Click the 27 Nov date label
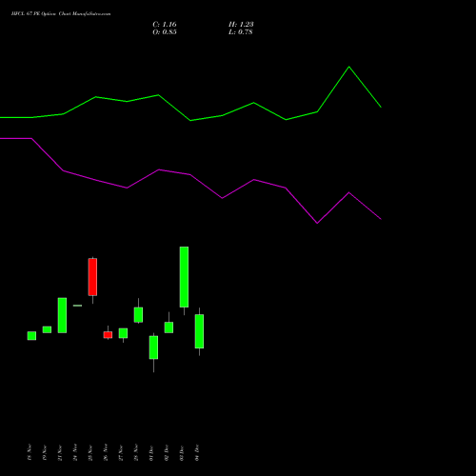Screen dimensions: 476x476 (x=121, y=452)
